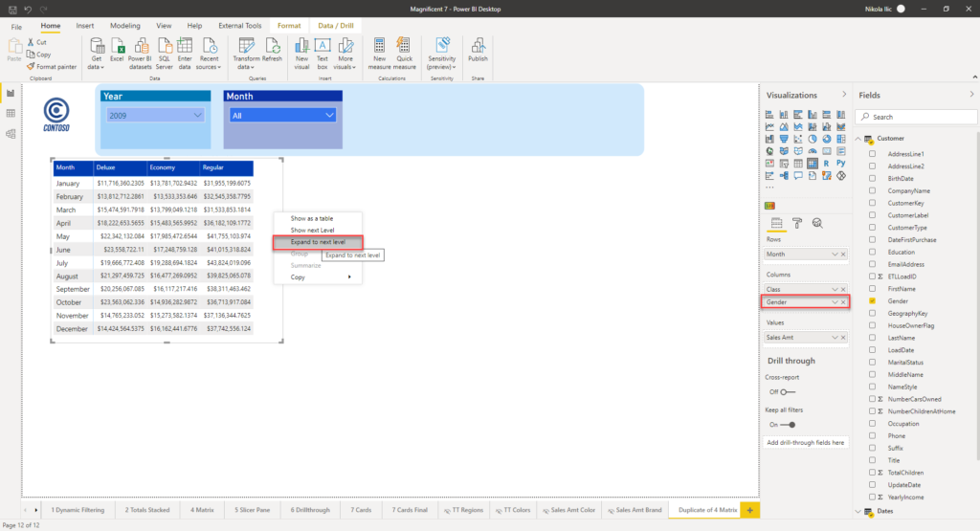Open the Gender column field dropdown arrow
This screenshot has height=531, width=980.
click(x=835, y=302)
